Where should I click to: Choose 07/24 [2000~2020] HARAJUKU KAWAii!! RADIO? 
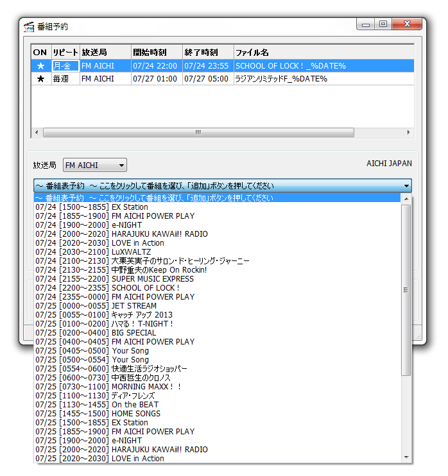217,234
